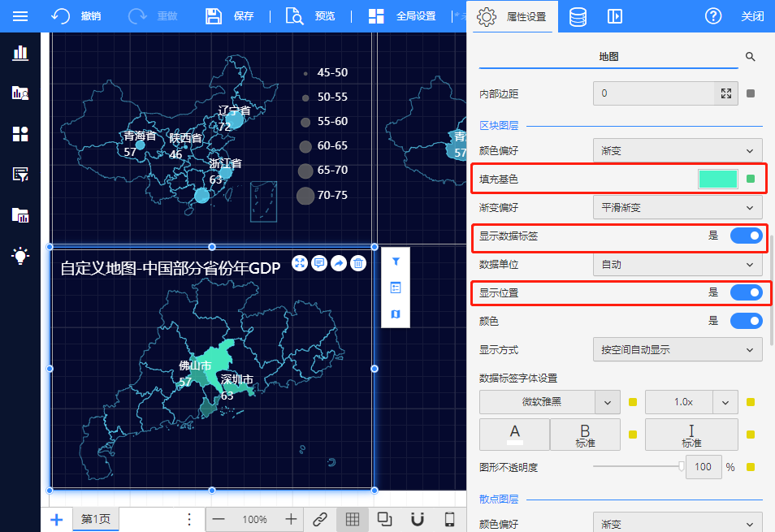775x532 pixels.
Task: Disable the 颜色 toggle switch
Action: (746, 321)
